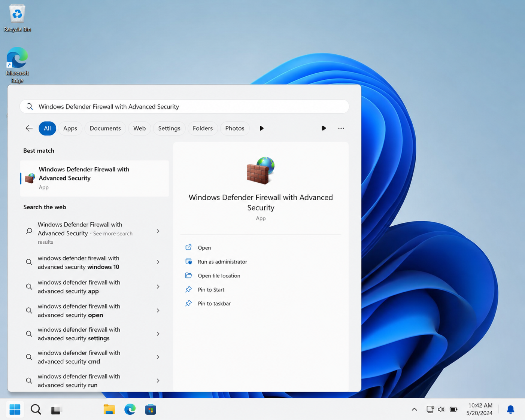Expand chevron for 'security settings' suggestion

click(x=158, y=334)
